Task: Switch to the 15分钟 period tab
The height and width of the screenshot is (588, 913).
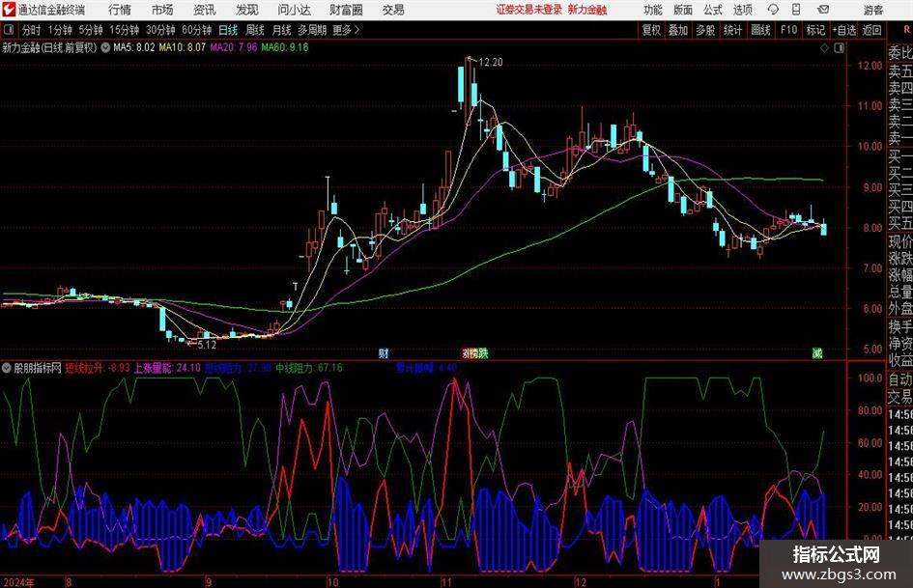Action: 124,30
